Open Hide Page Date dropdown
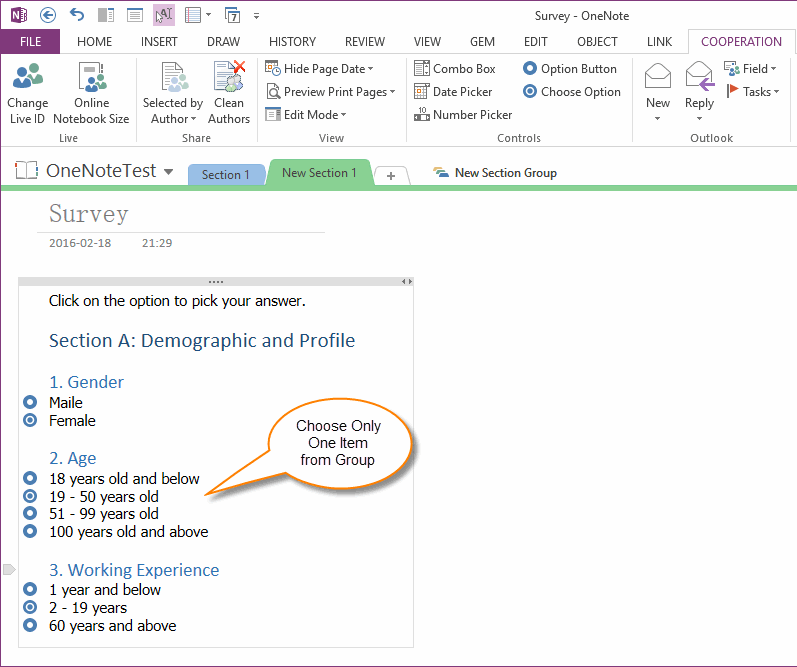Image resolution: width=797 pixels, height=667 pixels. pyautogui.click(x=319, y=69)
